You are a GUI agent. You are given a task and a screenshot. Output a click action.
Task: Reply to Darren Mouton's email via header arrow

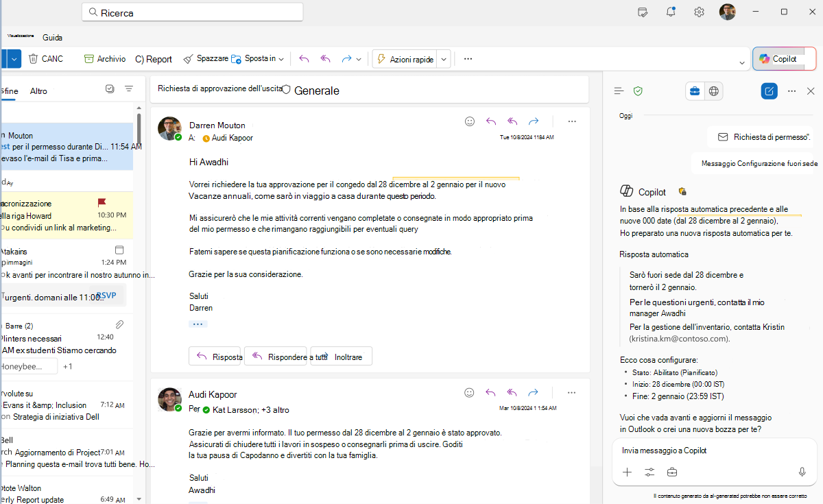[491, 121]
